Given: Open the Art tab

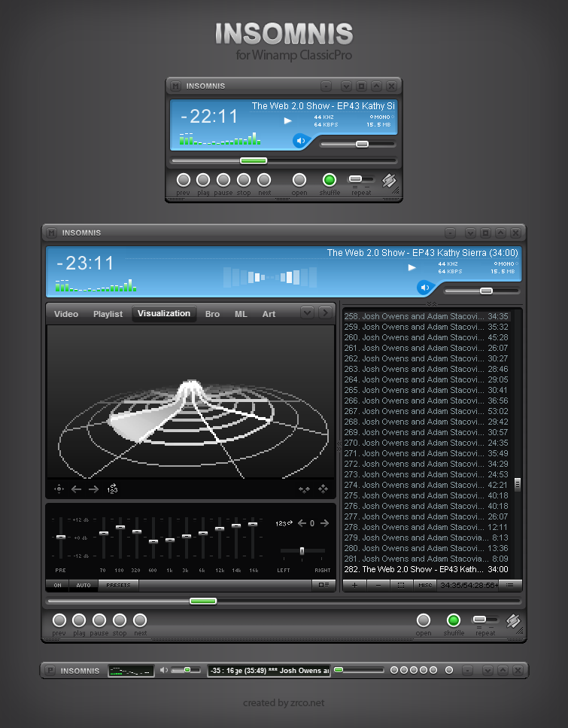Looking at the screenshot, I should (269, 314).
